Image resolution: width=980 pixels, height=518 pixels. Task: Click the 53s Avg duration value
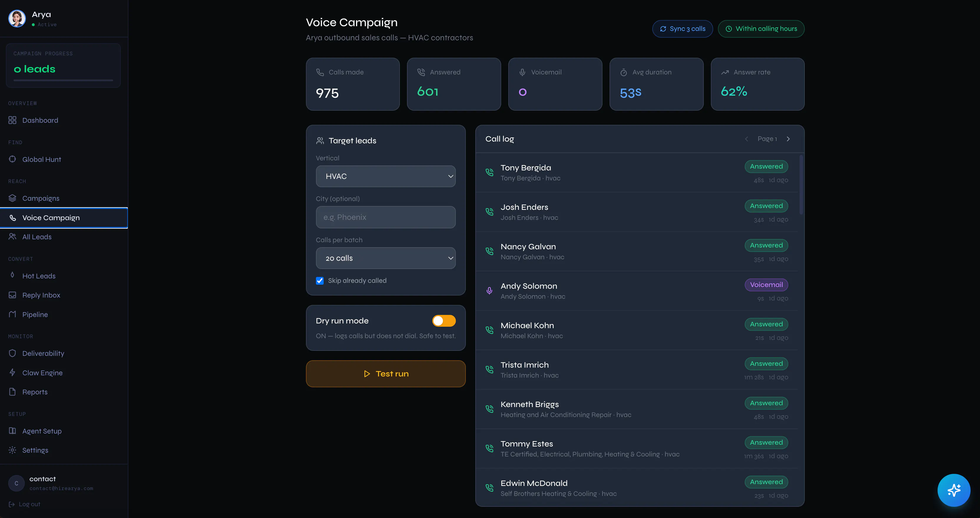(x=630, y=93)
